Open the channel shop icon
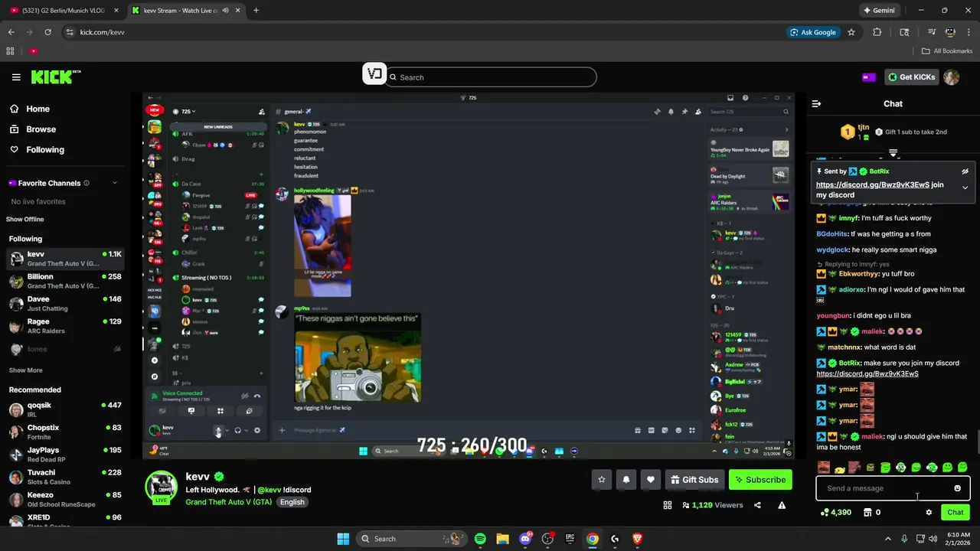 pyautogui.click(x=867, y=513)
